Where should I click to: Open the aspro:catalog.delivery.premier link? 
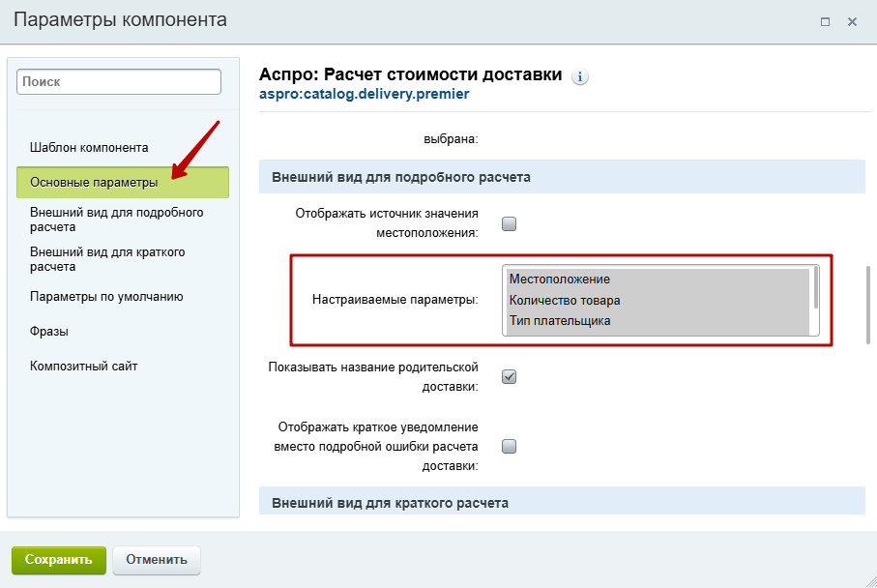click(365, 94)
